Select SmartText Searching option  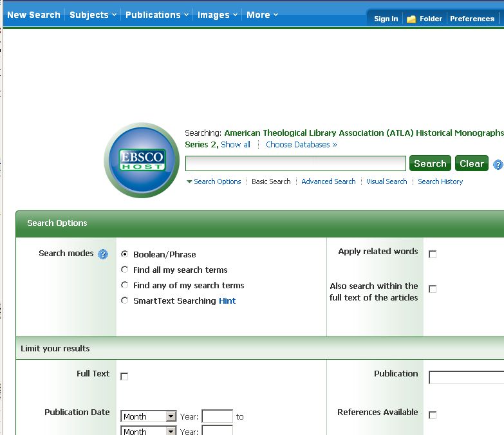(x=125, y=301)
